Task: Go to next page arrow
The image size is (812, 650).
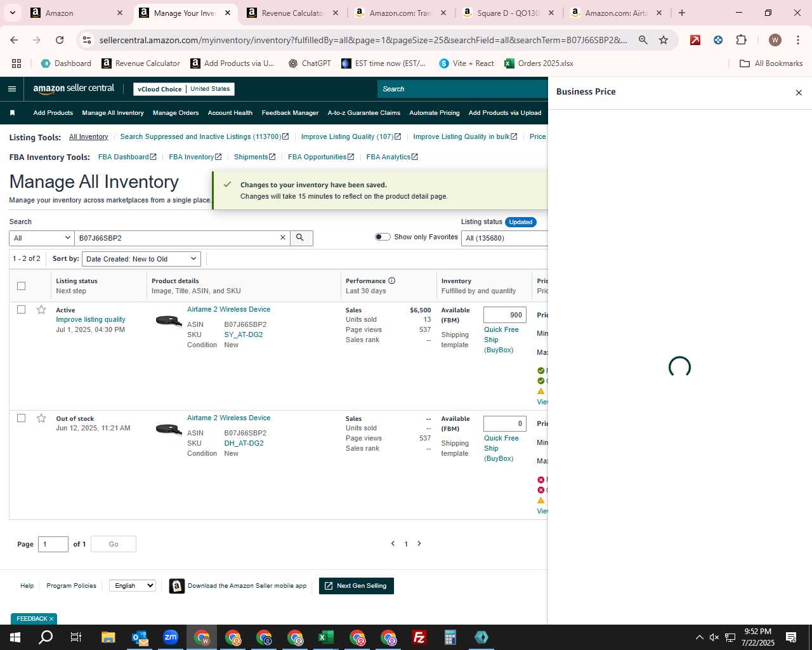Action: [x=419, y=543]
